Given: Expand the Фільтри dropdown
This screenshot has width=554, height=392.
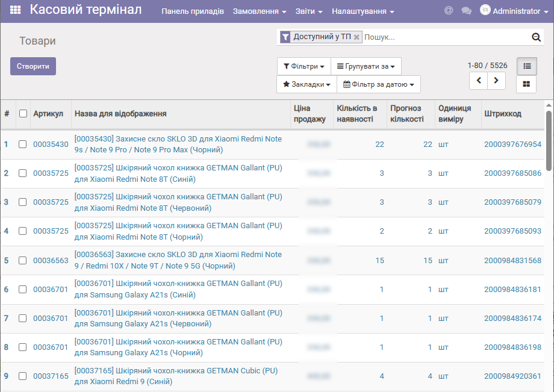Looking at the screenshot, I should (x=304, y=66).
